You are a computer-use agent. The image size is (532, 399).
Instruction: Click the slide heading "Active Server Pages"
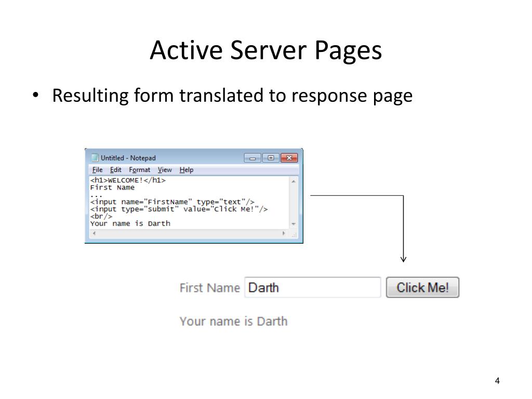click(266, 50)
